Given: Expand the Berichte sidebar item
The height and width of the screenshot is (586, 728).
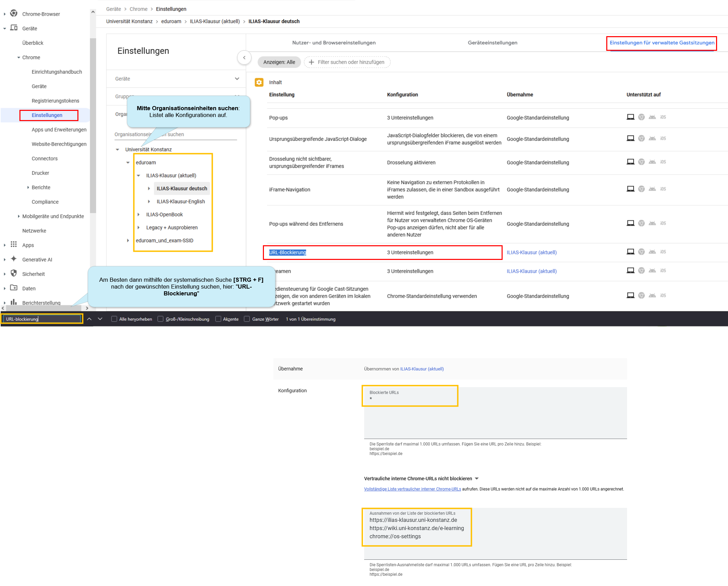Looking at the screenshot, I should click(x=28, y=187).
